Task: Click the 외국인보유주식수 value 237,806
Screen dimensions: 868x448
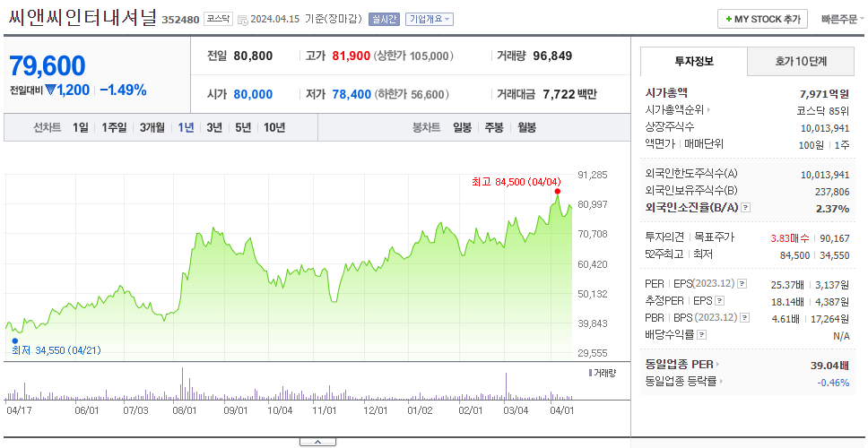Action: (832, 192)
